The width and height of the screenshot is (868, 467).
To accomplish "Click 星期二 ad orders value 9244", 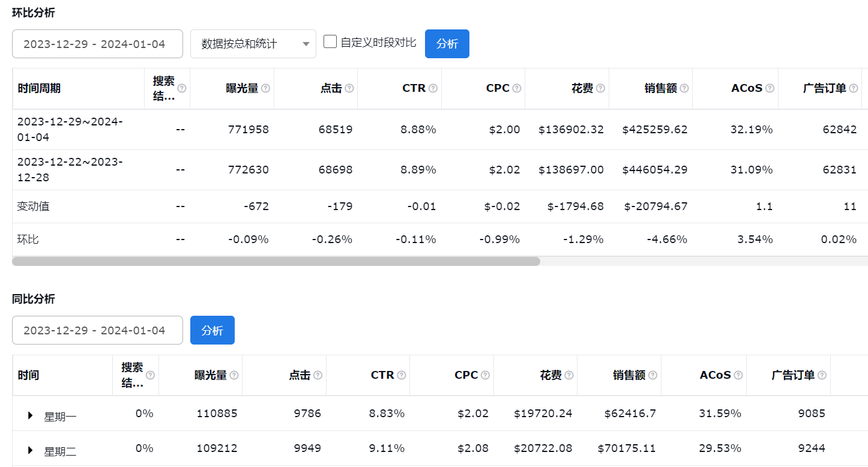I will tap(811, 448).
